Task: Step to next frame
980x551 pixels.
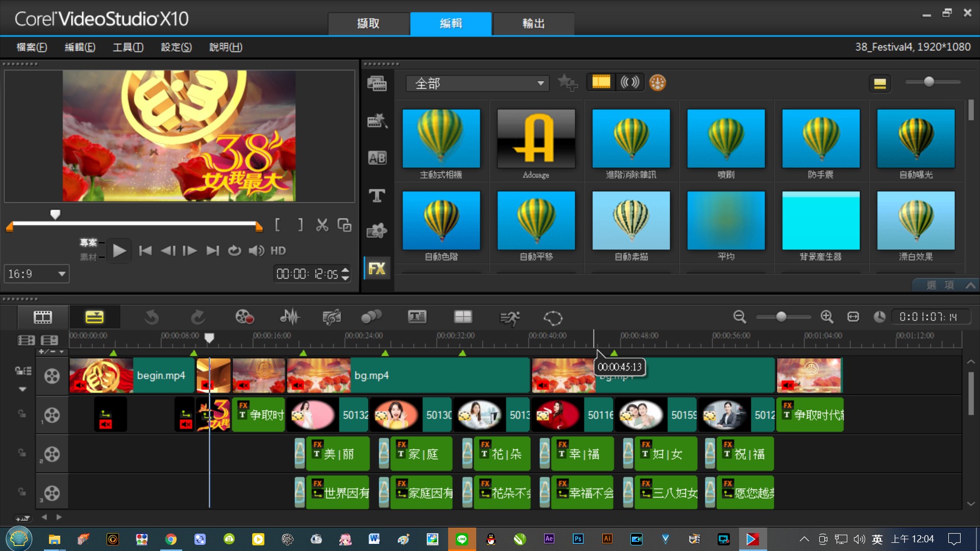Action: (190, 251)
